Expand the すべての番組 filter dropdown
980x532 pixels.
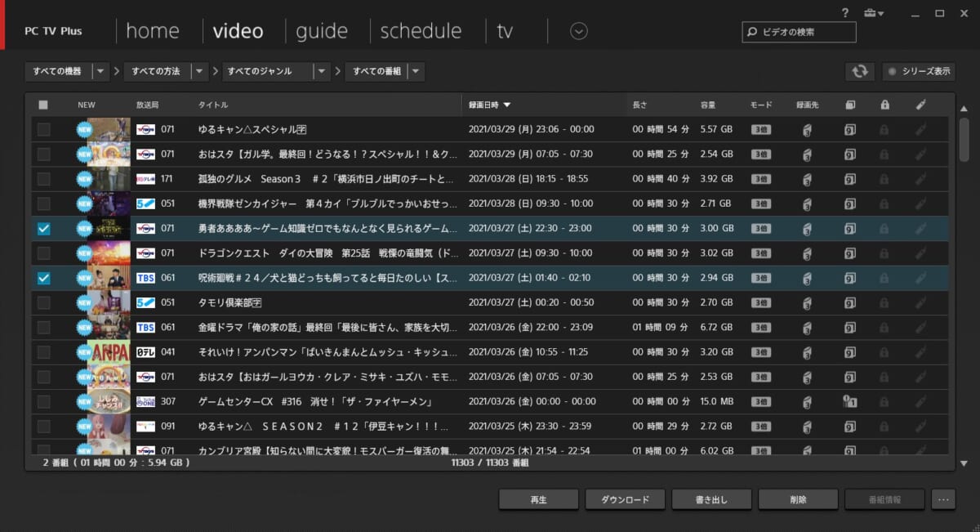coord(416,72)
